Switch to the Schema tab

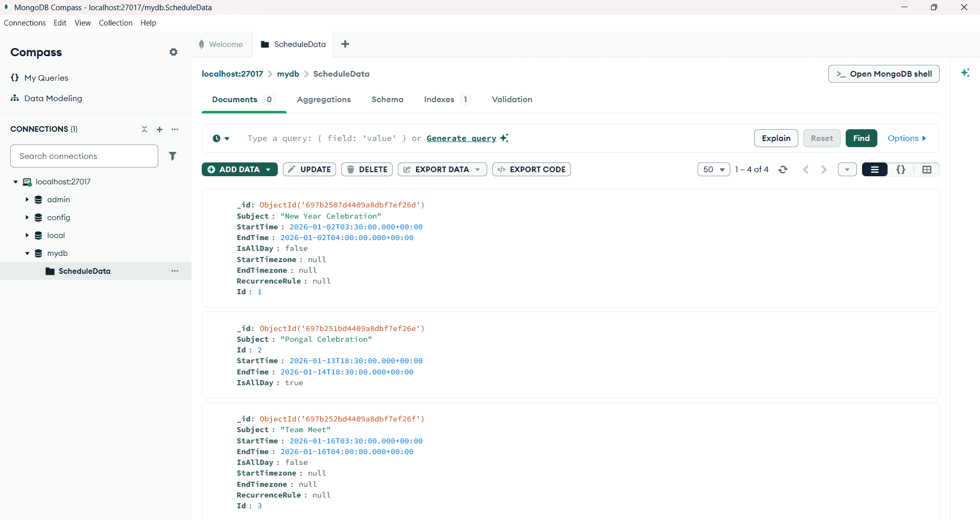387,100
